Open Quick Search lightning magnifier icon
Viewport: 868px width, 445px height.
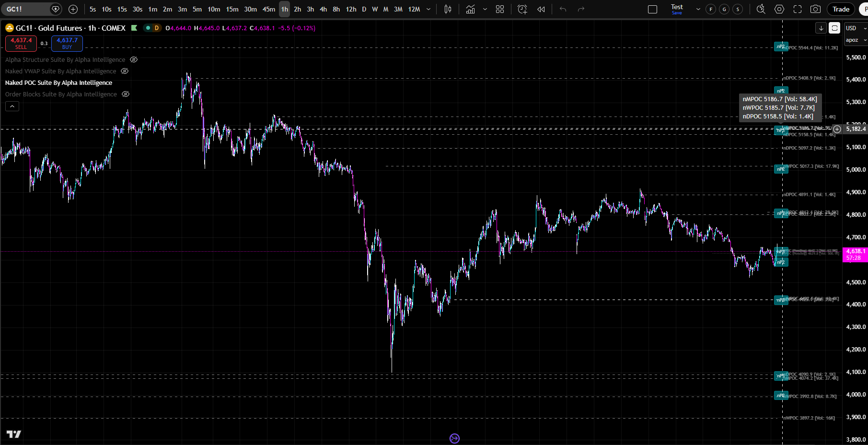pyautogui.click(x=761, y=9)
